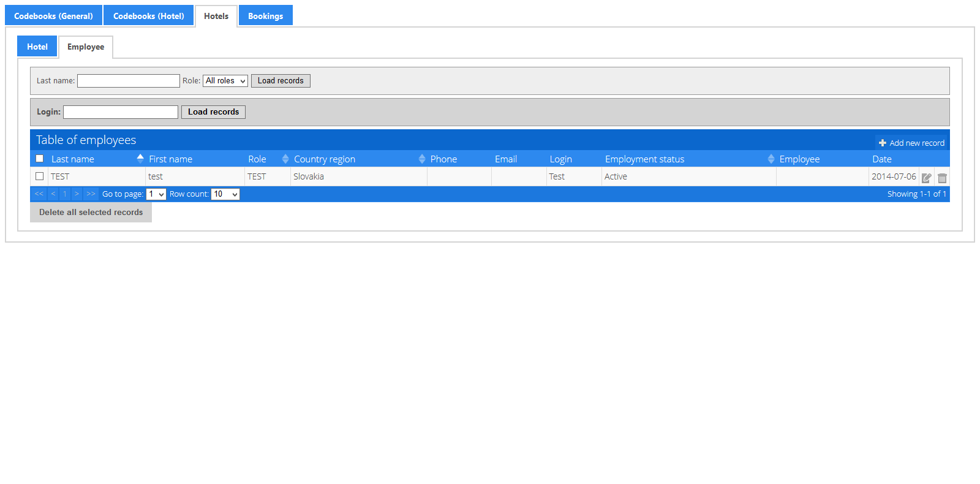Screen dimensions: 980x484
Task: Select the Employee sub-tab
Action: click(86, 47)
